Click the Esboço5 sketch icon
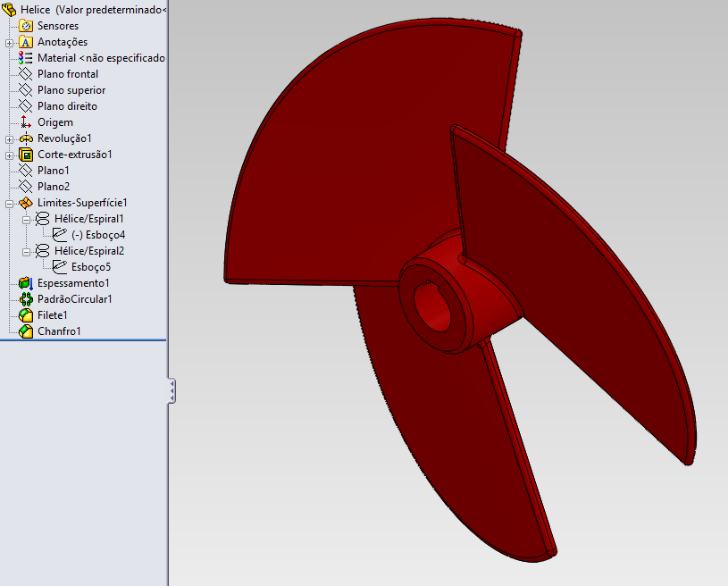The image size is (728, 586). click(60, 267)
